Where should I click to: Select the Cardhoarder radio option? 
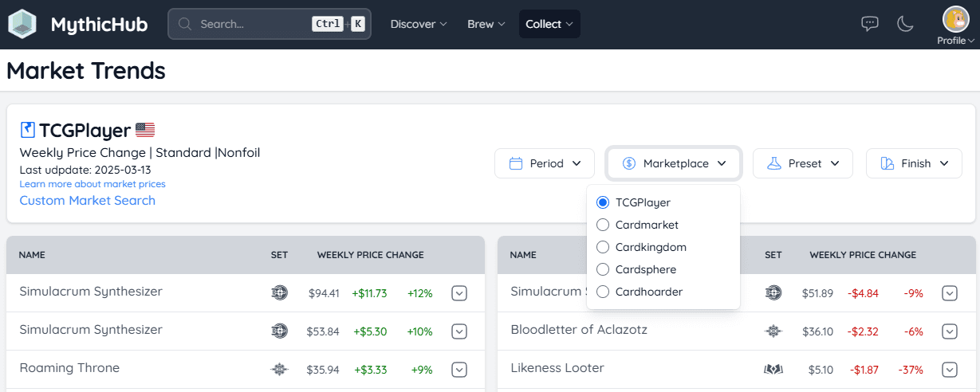(603, 292)
